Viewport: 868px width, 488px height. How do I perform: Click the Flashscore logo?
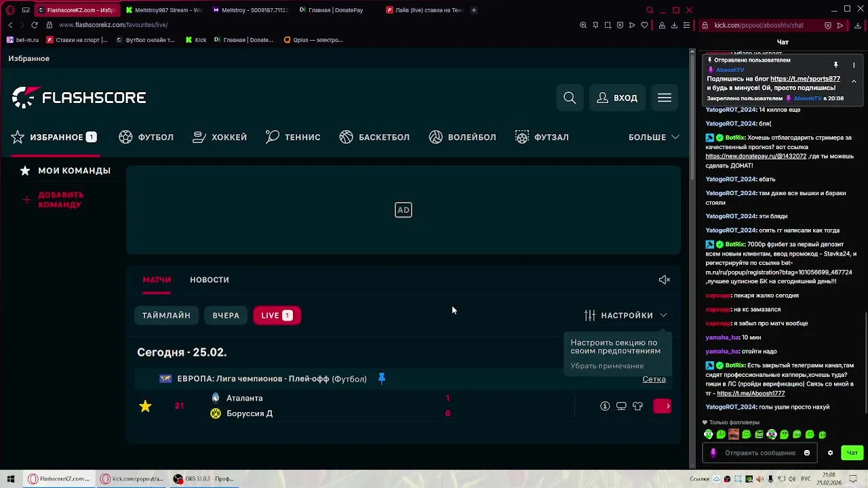(79, 98)
